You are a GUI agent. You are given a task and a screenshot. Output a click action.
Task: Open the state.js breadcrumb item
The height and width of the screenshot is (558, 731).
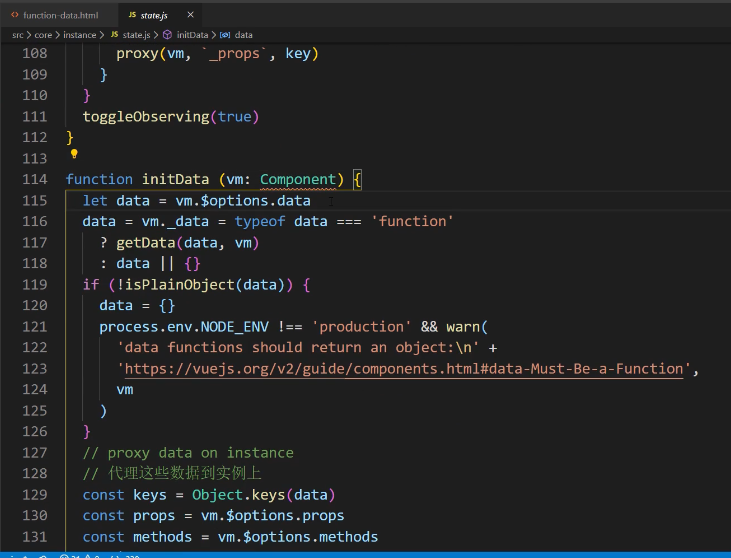coord(137,35)
